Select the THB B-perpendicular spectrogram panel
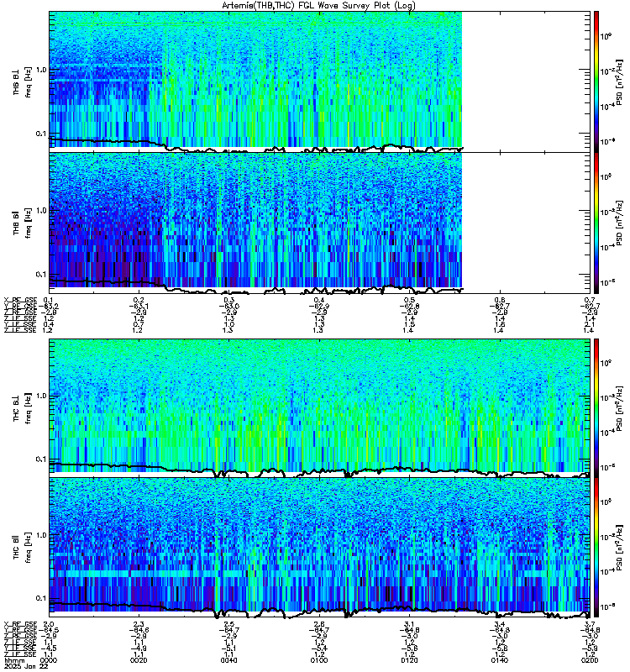The image size is (630, 672). coord(319,81)
